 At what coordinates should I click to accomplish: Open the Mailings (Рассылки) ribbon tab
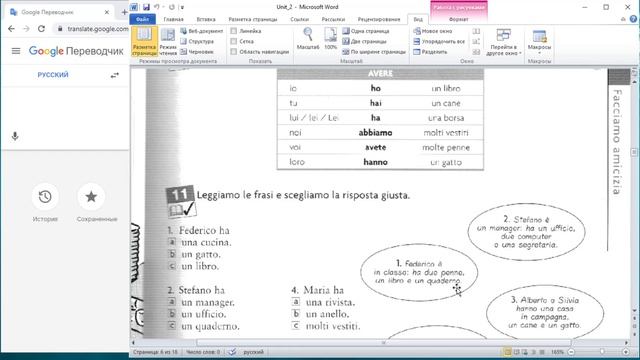(333, 19)
